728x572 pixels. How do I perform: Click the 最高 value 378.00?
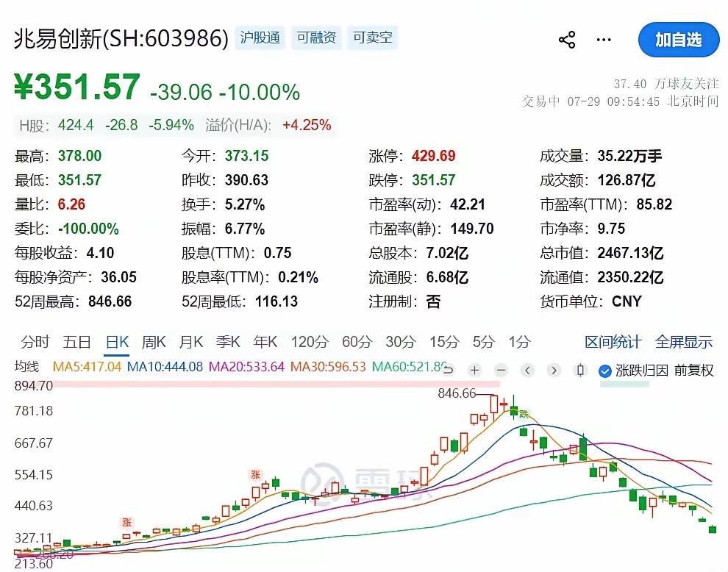tap(80, 156)
